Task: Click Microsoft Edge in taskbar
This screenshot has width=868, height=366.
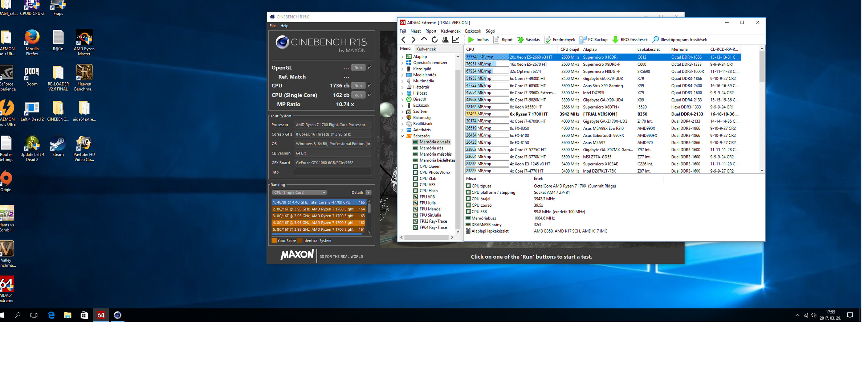Action: [51, 315]
